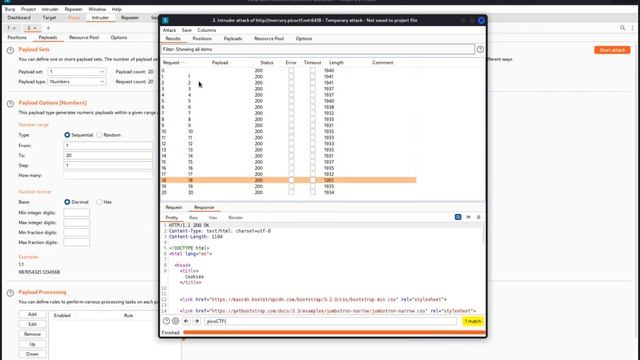Open the Dashboard tab in main window
The image size is (640, 360).
pos(19,18)
